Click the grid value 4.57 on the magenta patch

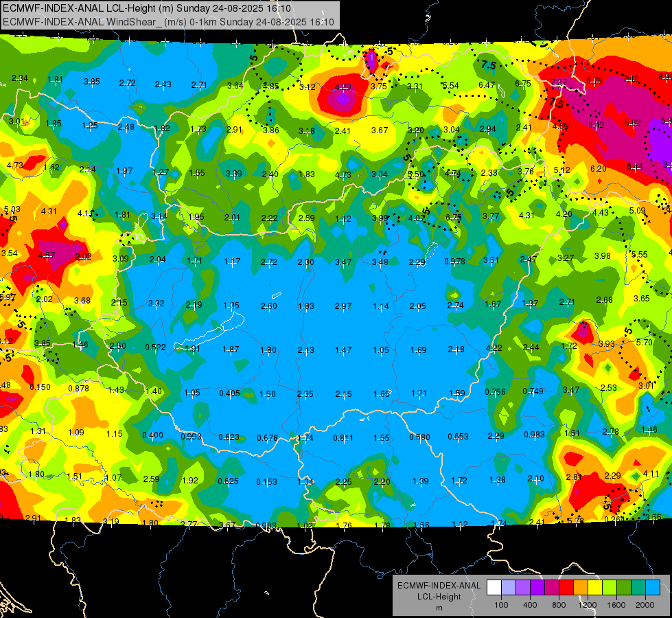47,255
